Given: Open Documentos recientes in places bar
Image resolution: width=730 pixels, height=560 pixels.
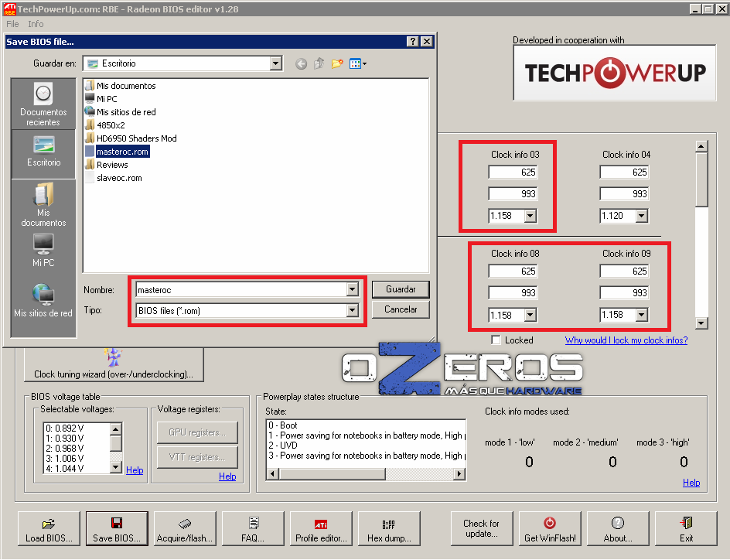Looking at the screenshot, I should (43, 104).
